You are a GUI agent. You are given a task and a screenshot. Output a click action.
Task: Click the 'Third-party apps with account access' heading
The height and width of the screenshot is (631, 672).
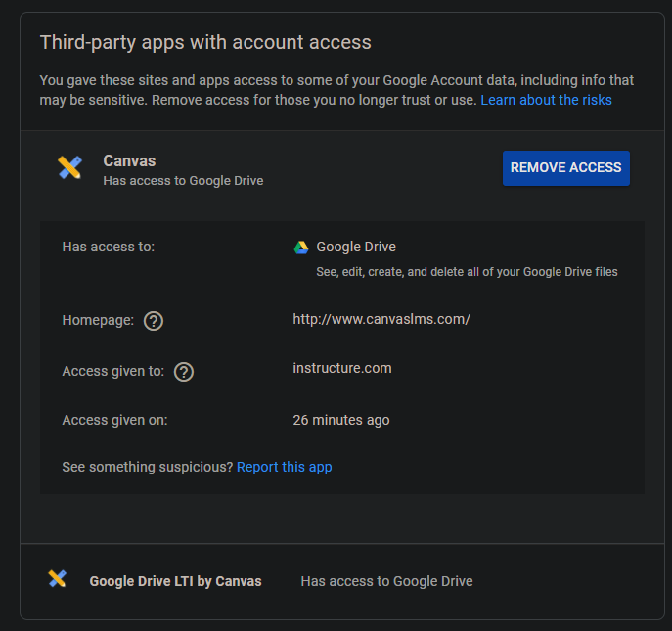click(205, 42)
